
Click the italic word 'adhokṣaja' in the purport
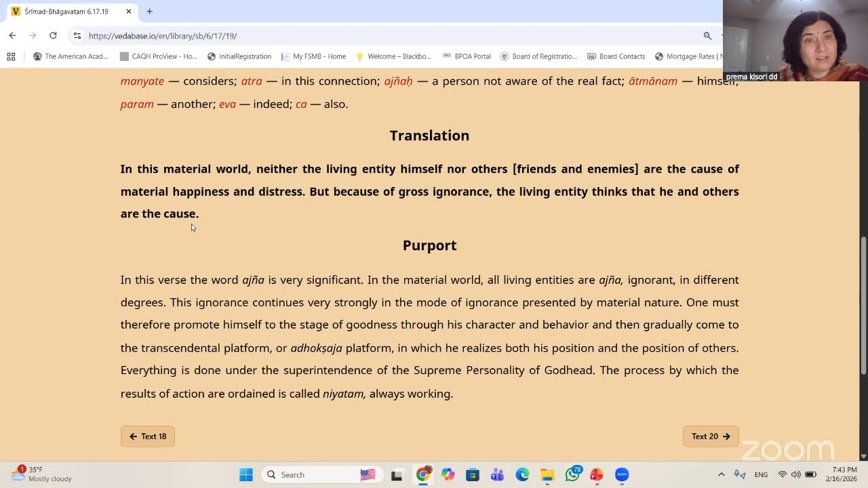pyautogui.click(x=316, y=348)
